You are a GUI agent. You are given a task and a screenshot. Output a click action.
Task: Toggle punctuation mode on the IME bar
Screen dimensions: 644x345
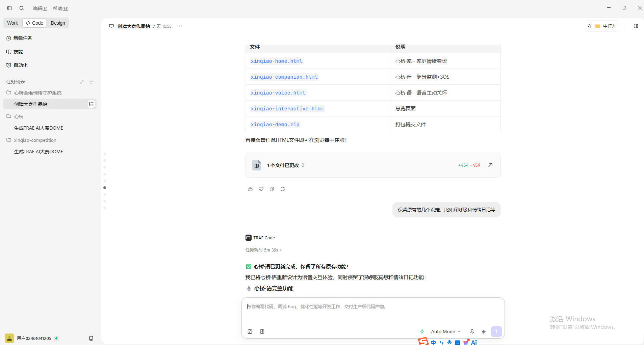[441, 342]
